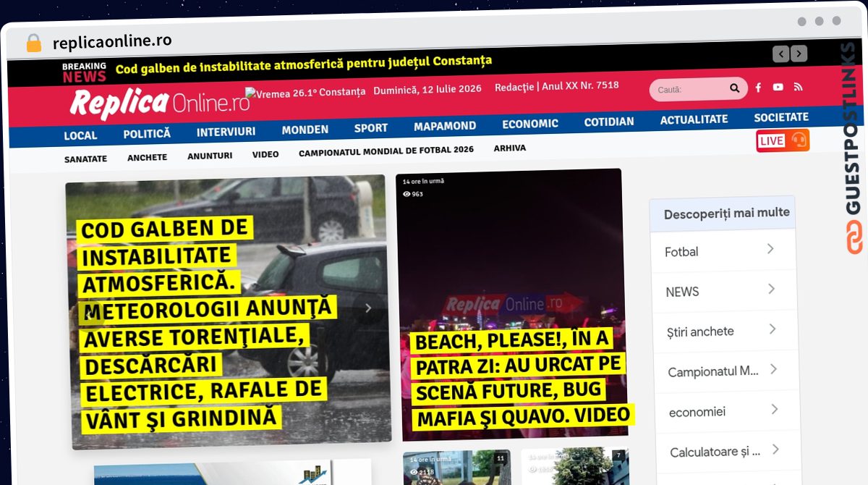Open the SPORT section

371,128
